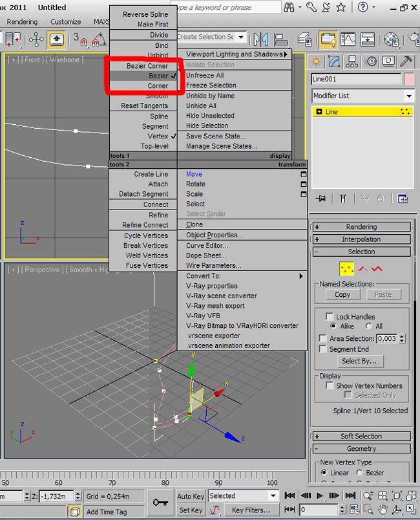Open the Curve Editor toolbar icon
420x520 pixels.
[x=348, y=39]
